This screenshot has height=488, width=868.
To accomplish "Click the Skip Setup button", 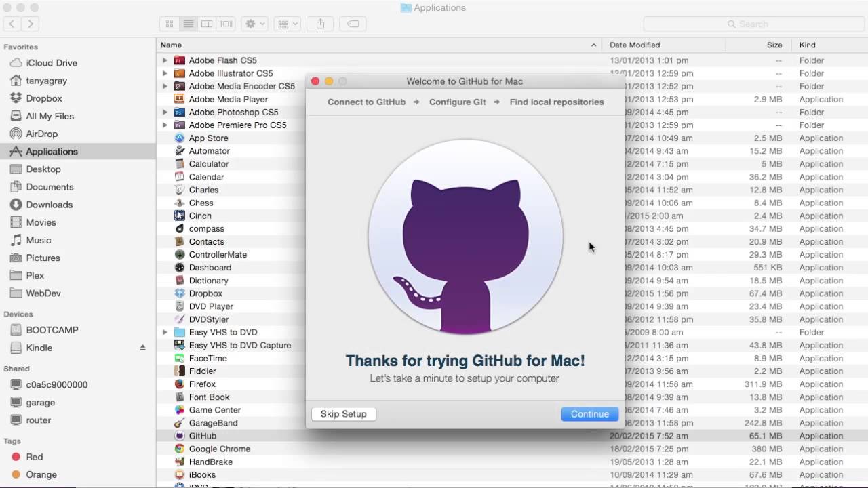I will (343, 414).
